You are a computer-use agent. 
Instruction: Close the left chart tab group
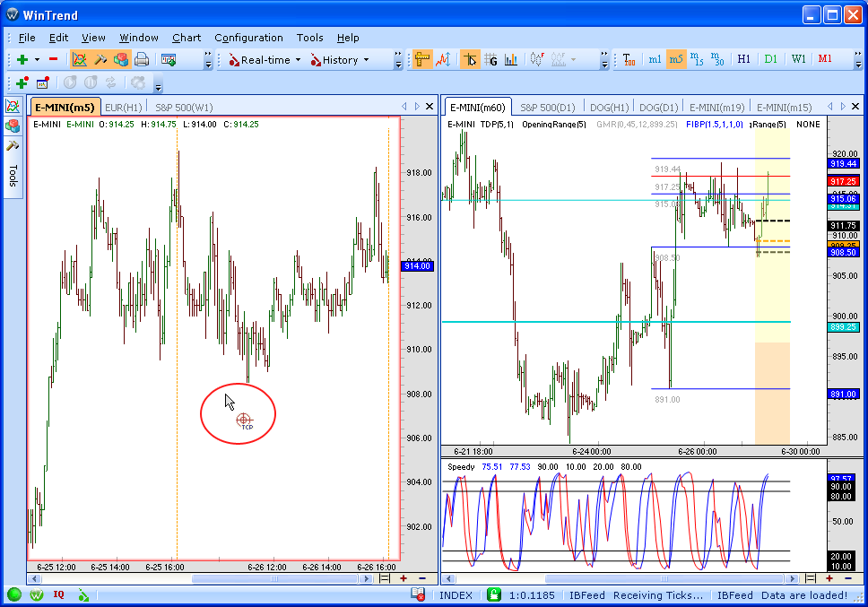429,106
